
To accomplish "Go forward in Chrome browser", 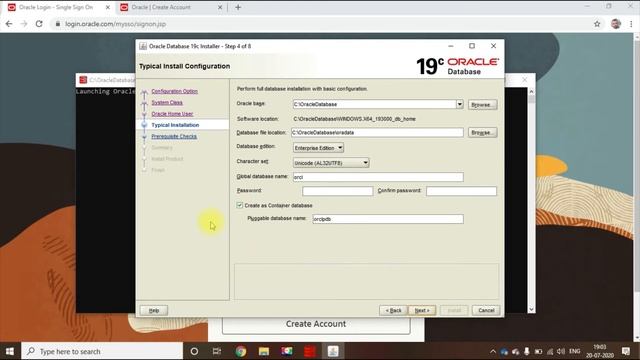I will pos(24,24).
